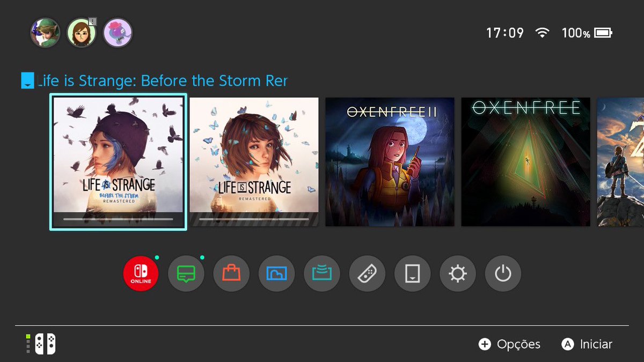Open Game Share icon

(321, 274)
